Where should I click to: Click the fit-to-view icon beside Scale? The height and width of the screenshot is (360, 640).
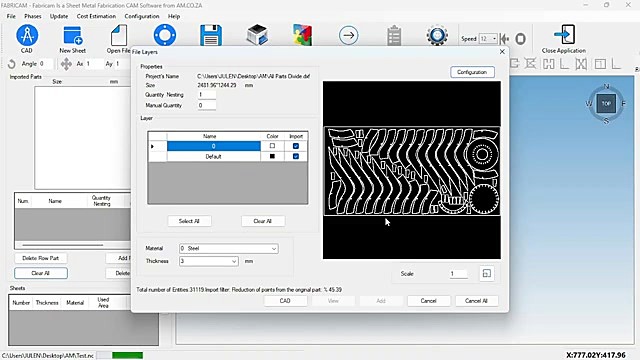pyautogui.click(x=487, y=273)
